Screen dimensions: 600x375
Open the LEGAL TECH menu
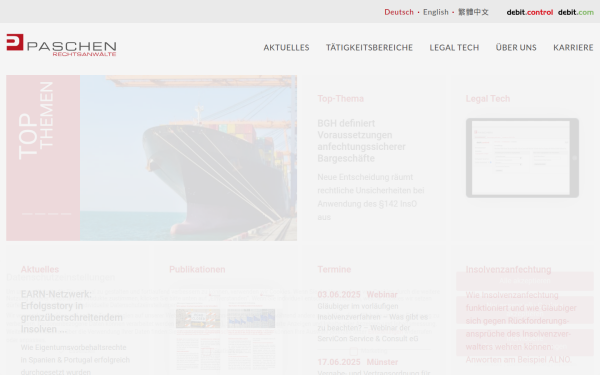454,47
